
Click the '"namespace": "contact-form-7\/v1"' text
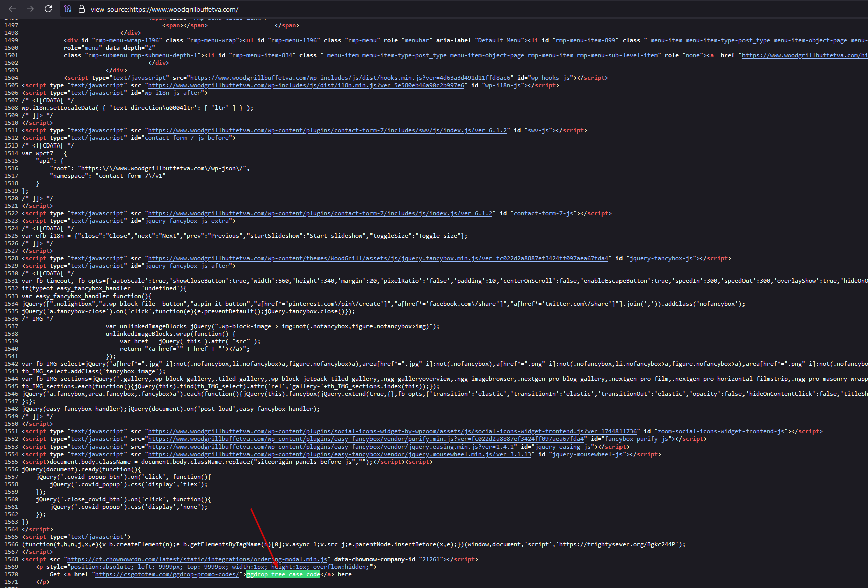[x=107, y=176]
